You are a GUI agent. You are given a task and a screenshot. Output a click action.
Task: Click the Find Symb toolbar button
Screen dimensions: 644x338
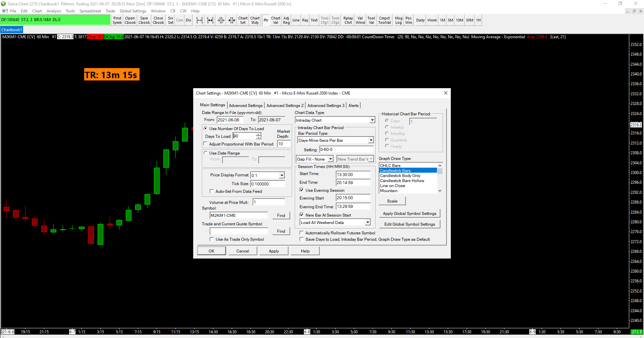tap(117, 20)
